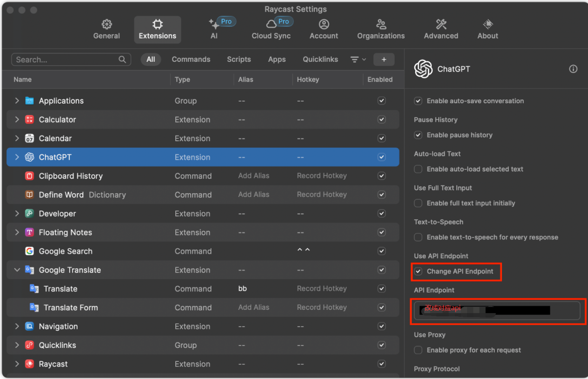Toggle Enable auto-save conversation
The height and width of the screenshot is (379, 588).
(x=418, y=101)
